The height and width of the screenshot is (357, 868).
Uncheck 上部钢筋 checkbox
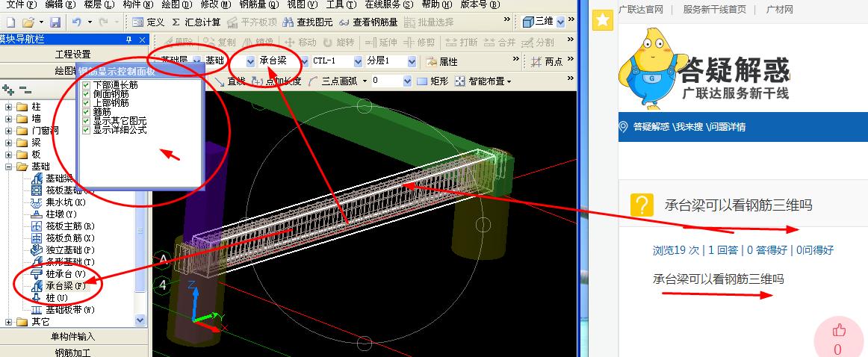(x=86, y=103)
